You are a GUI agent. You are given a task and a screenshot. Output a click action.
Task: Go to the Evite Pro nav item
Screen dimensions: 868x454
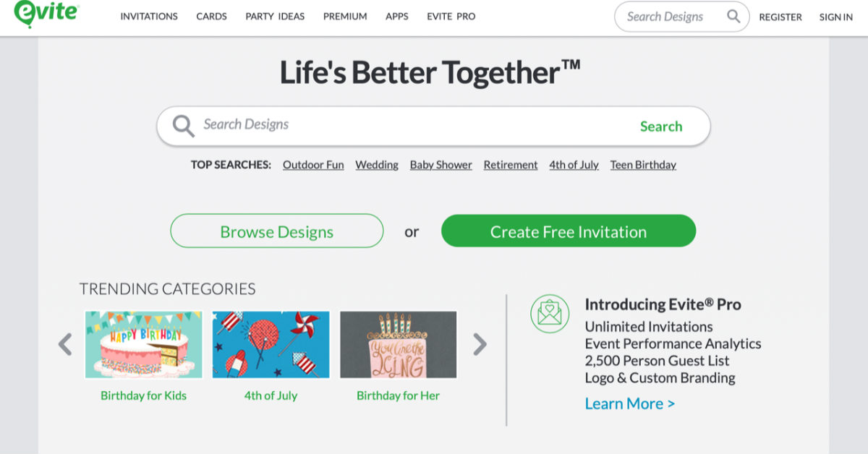pos(451,17)
